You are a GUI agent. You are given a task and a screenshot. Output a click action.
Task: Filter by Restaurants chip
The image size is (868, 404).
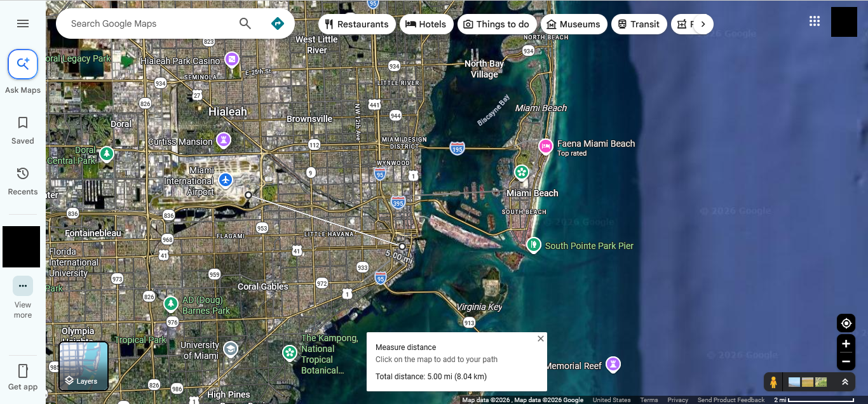356,24
